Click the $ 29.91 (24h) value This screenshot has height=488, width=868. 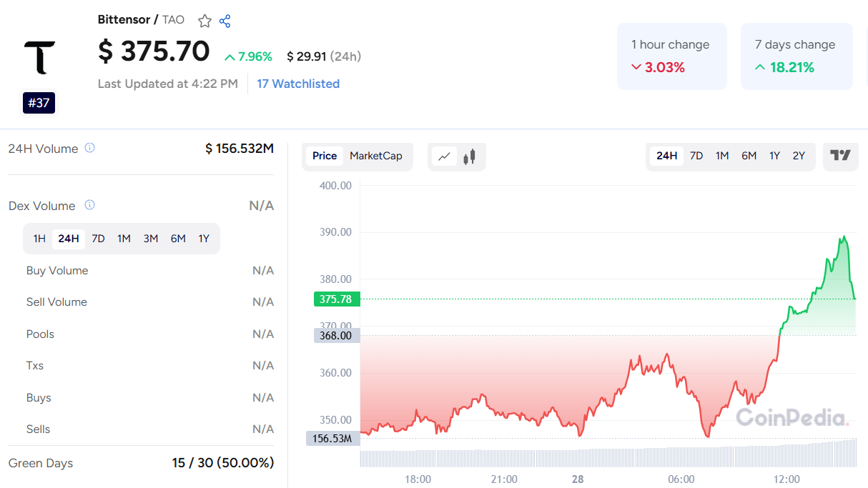(324, 56)
